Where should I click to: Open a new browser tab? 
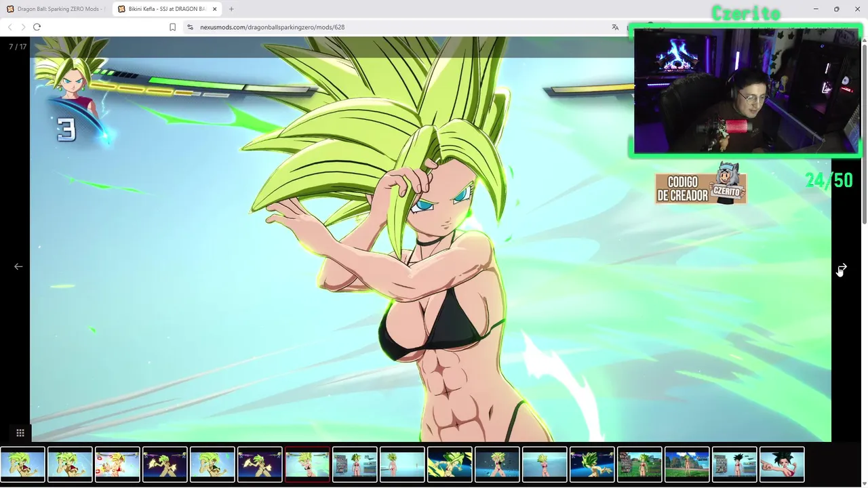tap(231, 9)
